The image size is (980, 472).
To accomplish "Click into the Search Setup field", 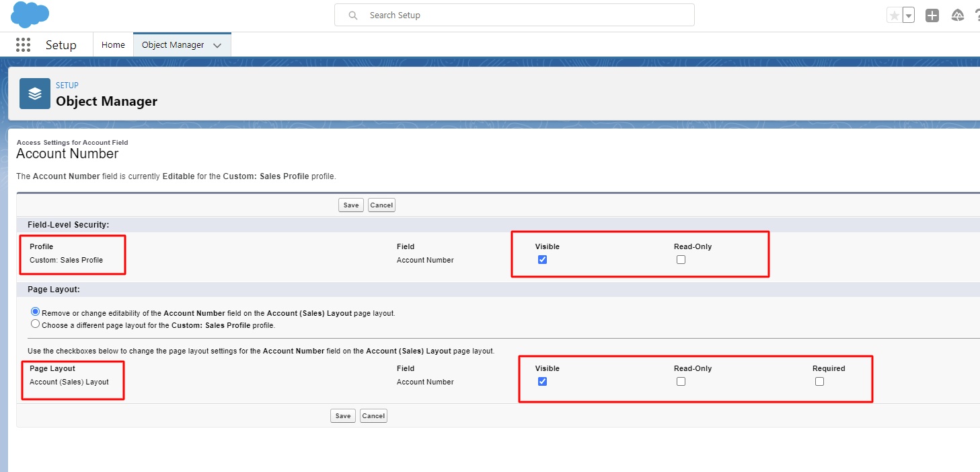I will tap(515, 15).
